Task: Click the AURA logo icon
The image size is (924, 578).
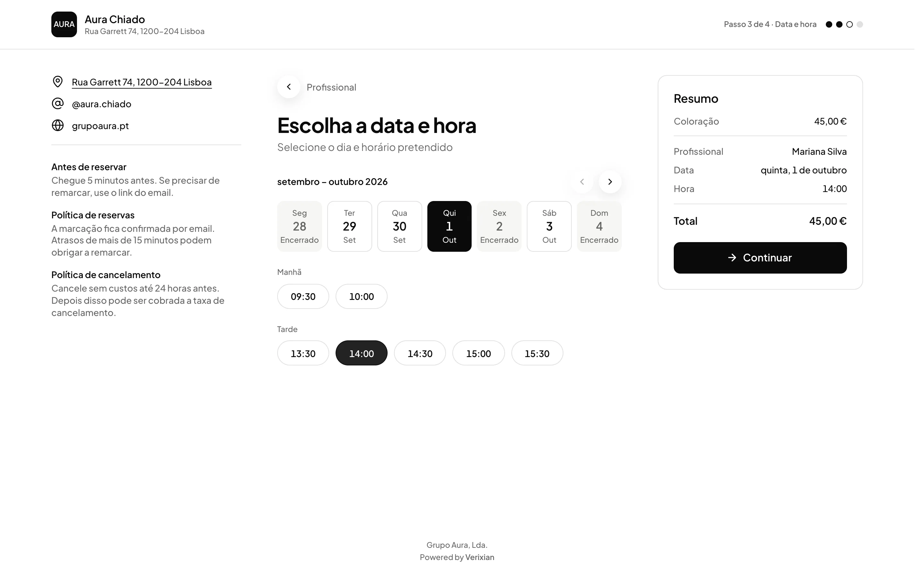Action: pyautogui.click(x=64, y=24)
